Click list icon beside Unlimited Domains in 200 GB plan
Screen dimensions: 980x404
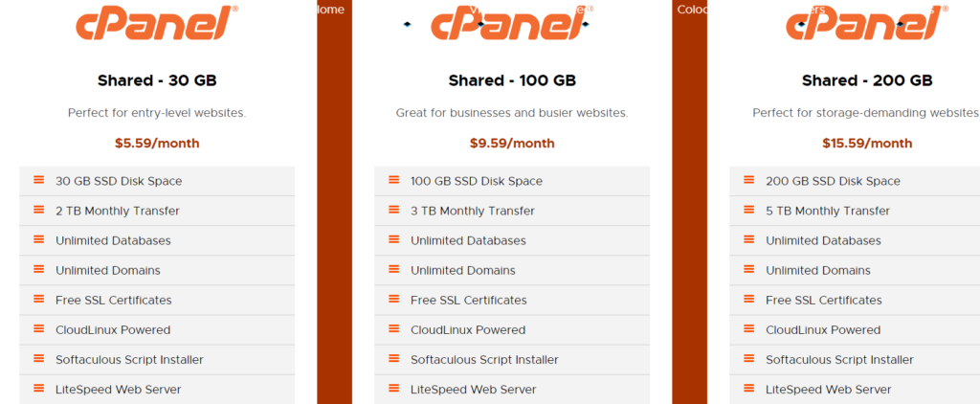click(x=748, y=270)
